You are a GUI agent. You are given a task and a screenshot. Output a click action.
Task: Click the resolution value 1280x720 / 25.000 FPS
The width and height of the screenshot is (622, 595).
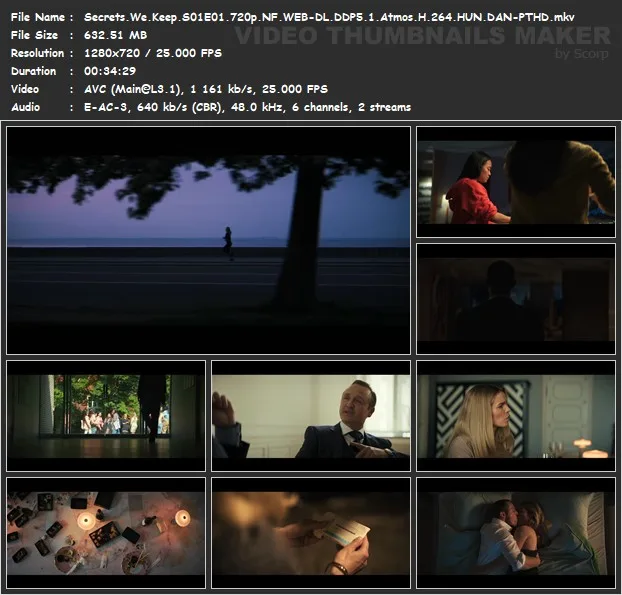point(153,53)
